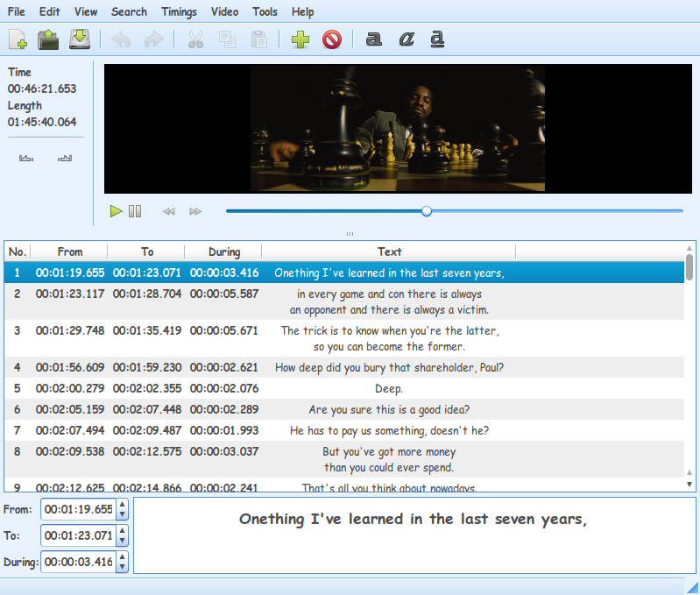Select subtitle 'Are you sure this is a good idea?'
700x595 pixels.
tap(344, 409)
